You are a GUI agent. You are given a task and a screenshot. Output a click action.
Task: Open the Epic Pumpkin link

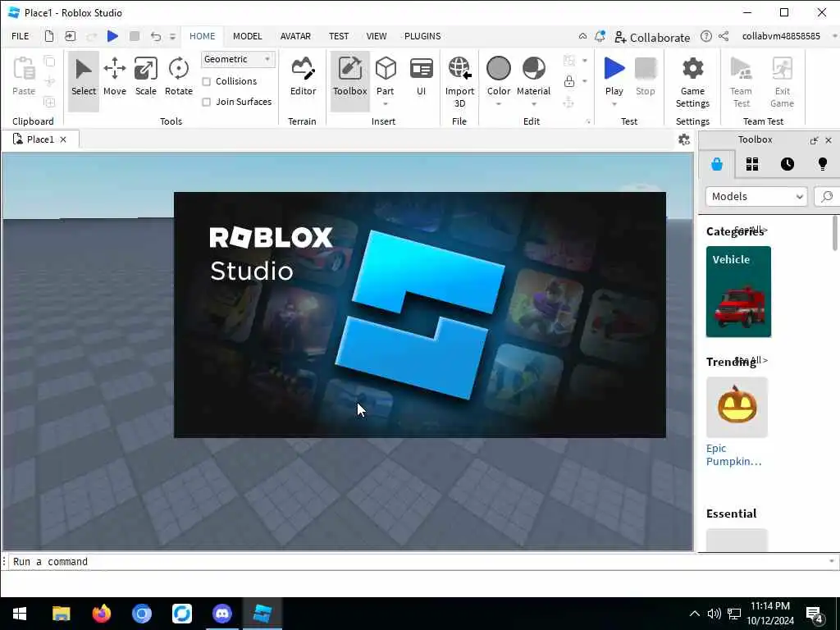[x=733, y=454]
